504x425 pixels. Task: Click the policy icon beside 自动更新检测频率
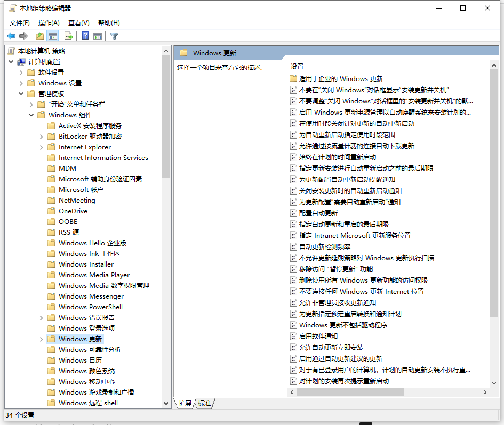tap(293, 246)
